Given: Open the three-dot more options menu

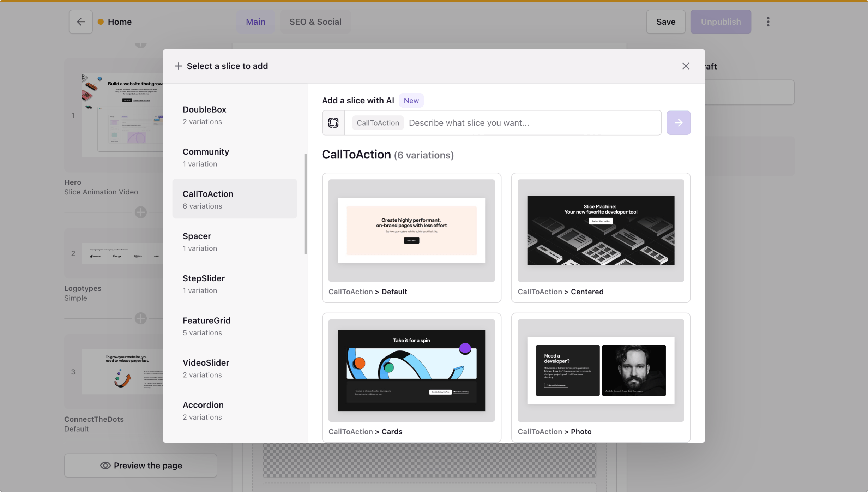Looking at the screenshot, I should tap(768, 22).
